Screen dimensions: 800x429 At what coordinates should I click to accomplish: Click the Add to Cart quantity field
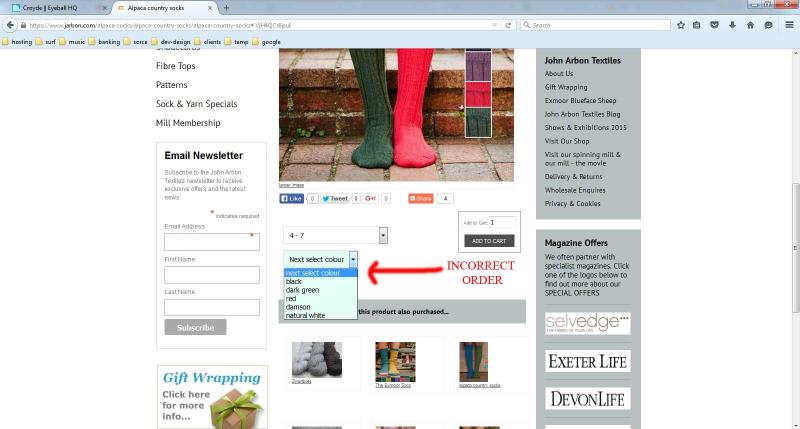(x=502, y=222)
